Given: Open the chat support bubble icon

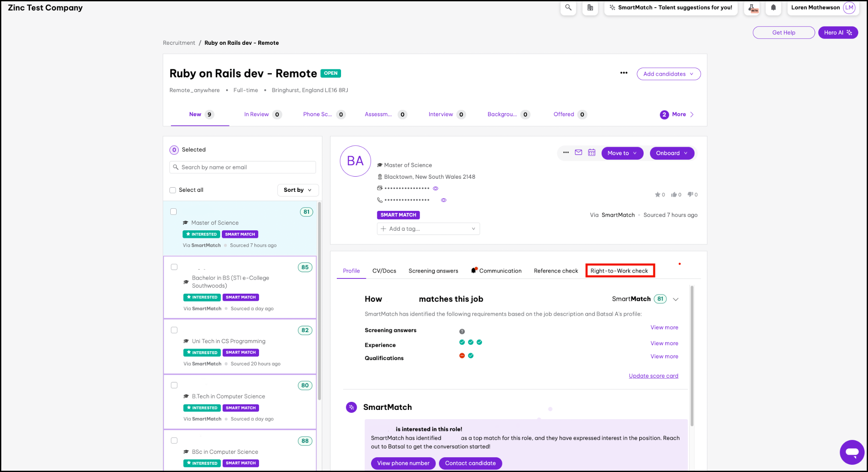Looking at the screenshot, I should (852, 452).
